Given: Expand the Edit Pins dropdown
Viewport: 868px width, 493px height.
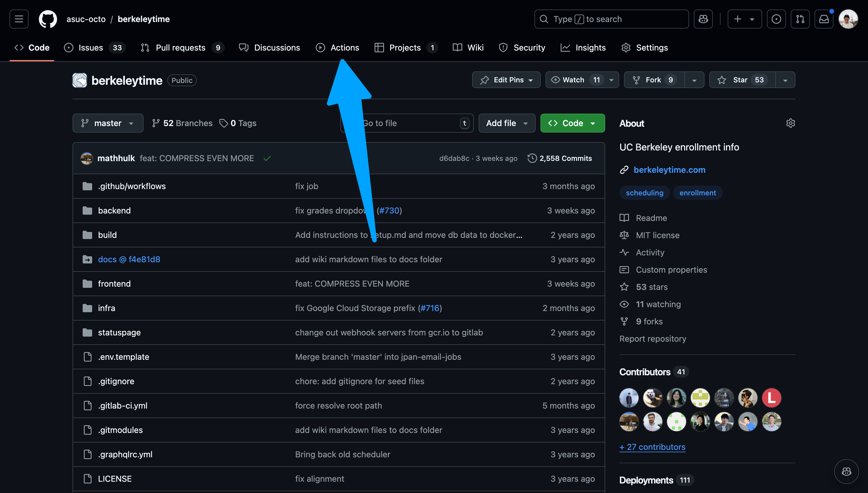Looking at the screenshot, I should (506, 80).
